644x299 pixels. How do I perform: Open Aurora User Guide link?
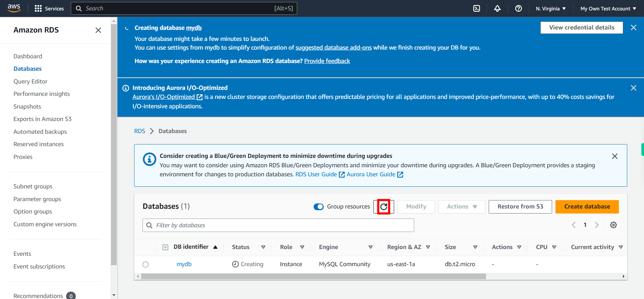pyautogui.click(x=375, y=174)
